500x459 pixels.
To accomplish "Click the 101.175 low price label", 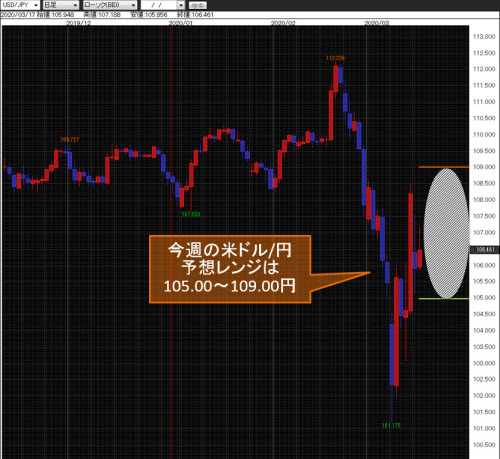I will [391, 425].
